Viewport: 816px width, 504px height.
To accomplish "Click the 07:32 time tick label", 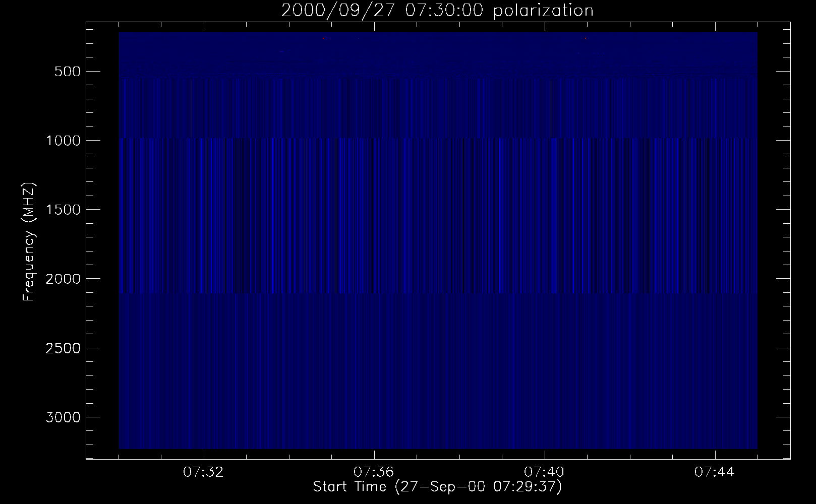I will coord(203,472).
